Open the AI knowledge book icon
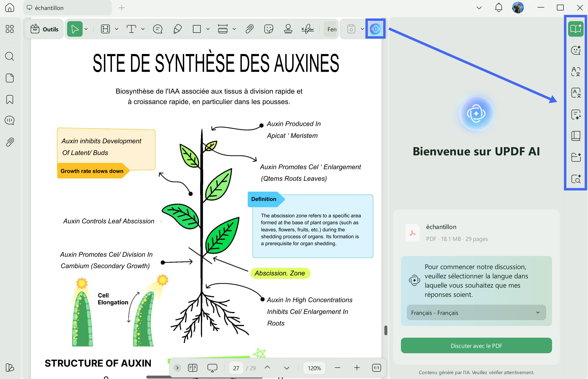Viewport: 588px width, 379px height. (x=576, y=136)
